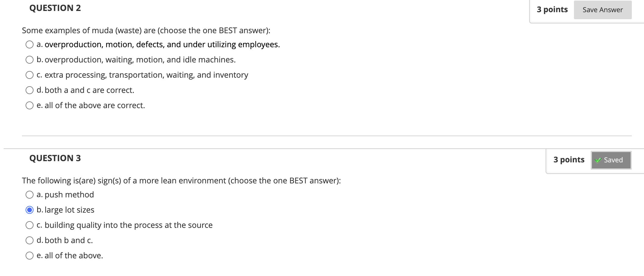Select 'building quality into the process at the source'
This screenshot has width=644, height=276.
(29, 225)
